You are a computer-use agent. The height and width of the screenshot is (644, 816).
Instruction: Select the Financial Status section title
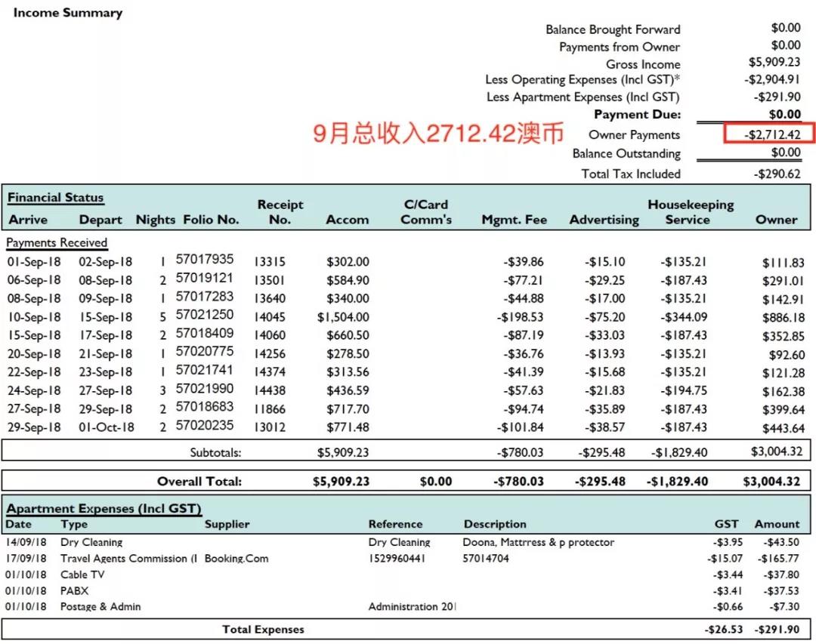[56, 198]
